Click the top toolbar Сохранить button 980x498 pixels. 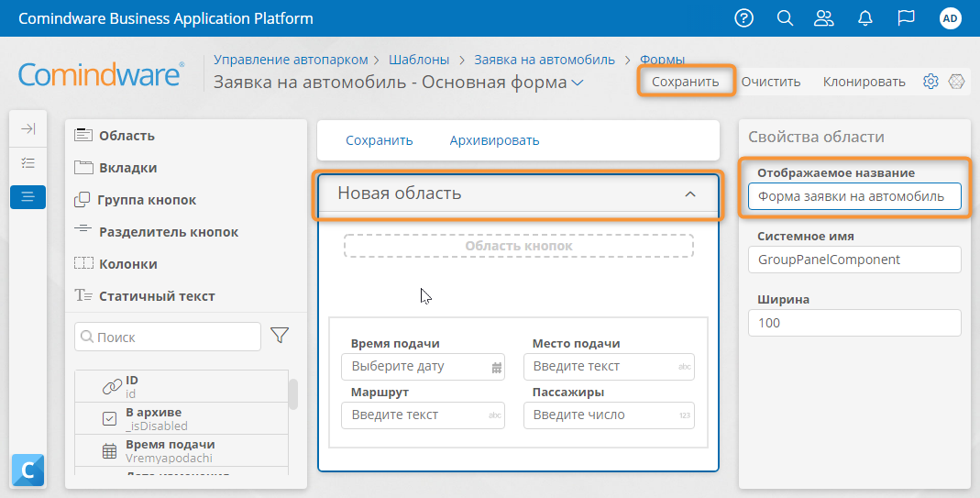pyautogui.click(x=685, y=82)
